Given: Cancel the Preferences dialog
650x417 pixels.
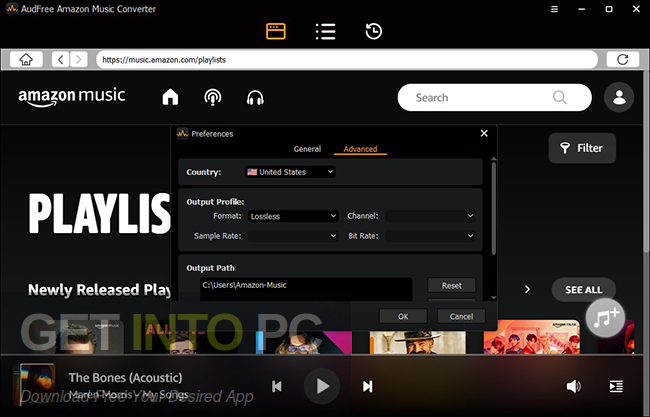Looking at the screenshot, I should [x=461, y=316].
